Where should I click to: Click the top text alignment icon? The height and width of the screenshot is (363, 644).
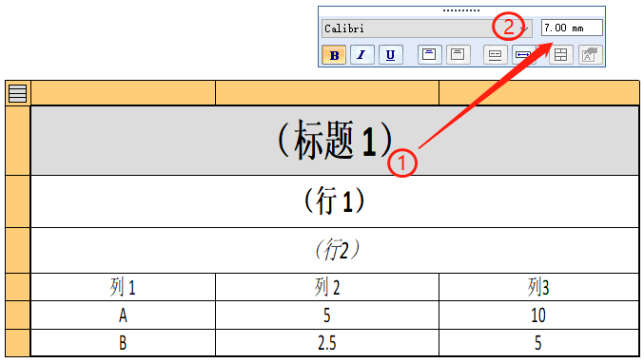tap(429, 55)
